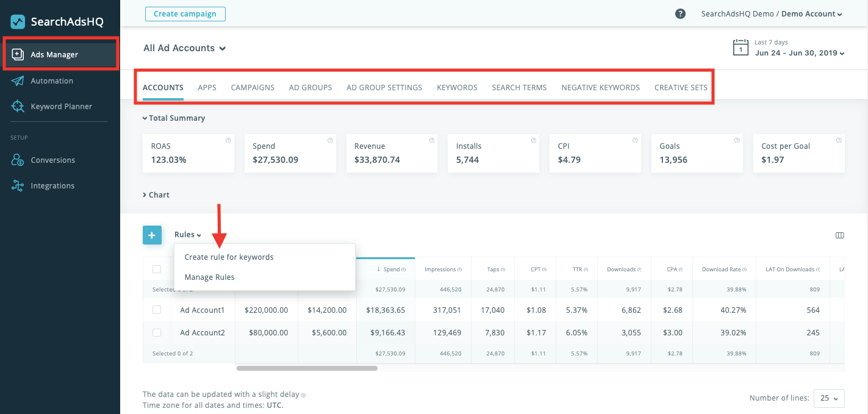This screenshot has height=414, width=868.
Task: Expand the Chart section
Action: point(156,195)
